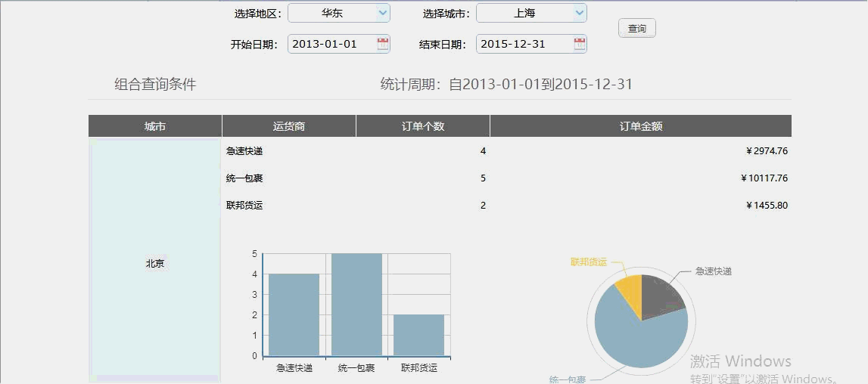This screenshot has width=868, height=384.
Task: Click the 联邦货运 bar in bar chart
Action: (418, 335)
